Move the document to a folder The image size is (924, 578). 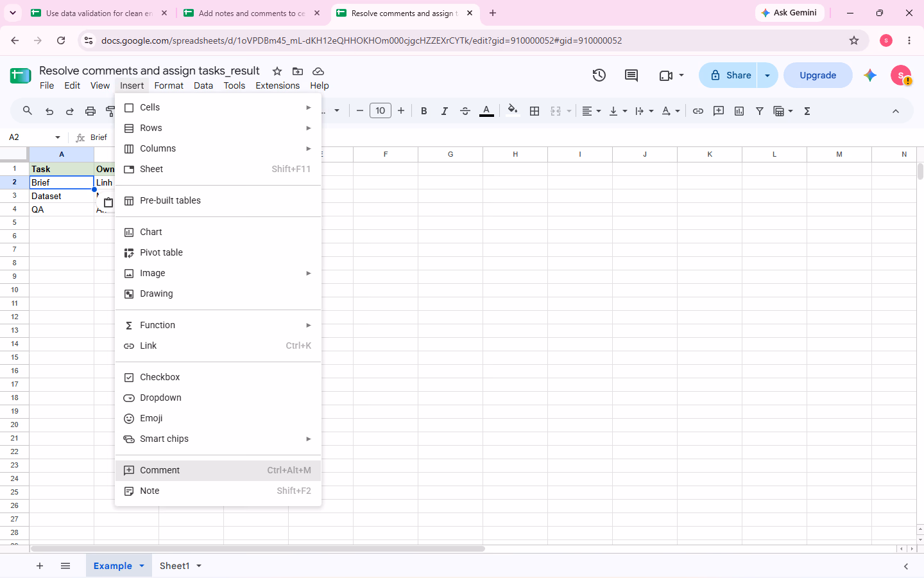(x=298, y=71)
